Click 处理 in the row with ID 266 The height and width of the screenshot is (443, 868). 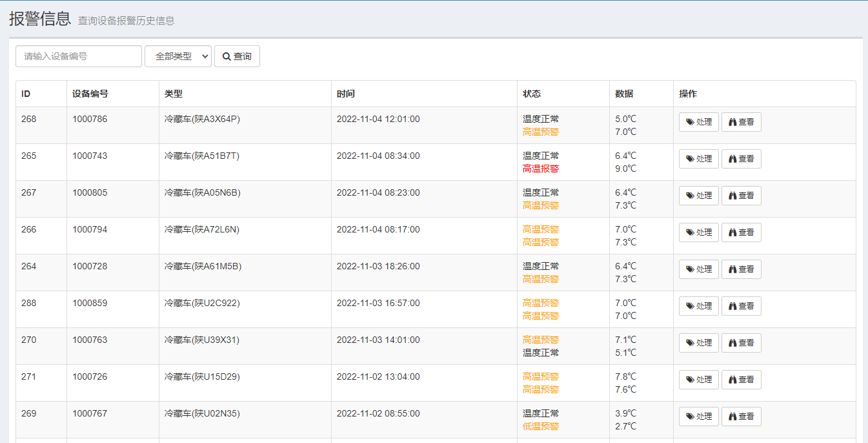[x=698, y=232]
